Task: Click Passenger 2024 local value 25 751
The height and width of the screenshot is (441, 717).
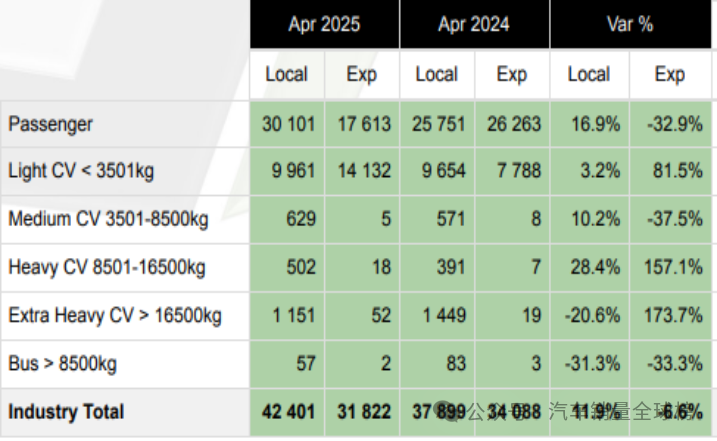Action: (x=439, y=124)
